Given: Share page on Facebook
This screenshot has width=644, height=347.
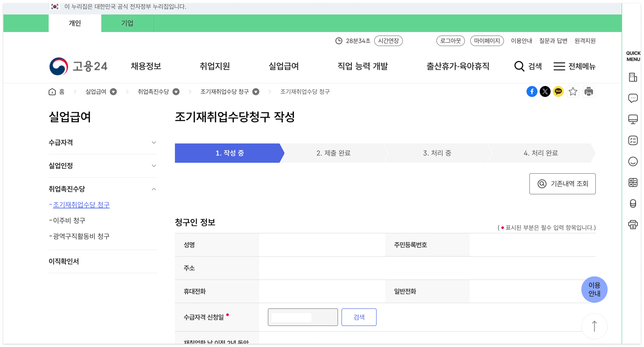Looking at the screenshot, I should point(532,91).
